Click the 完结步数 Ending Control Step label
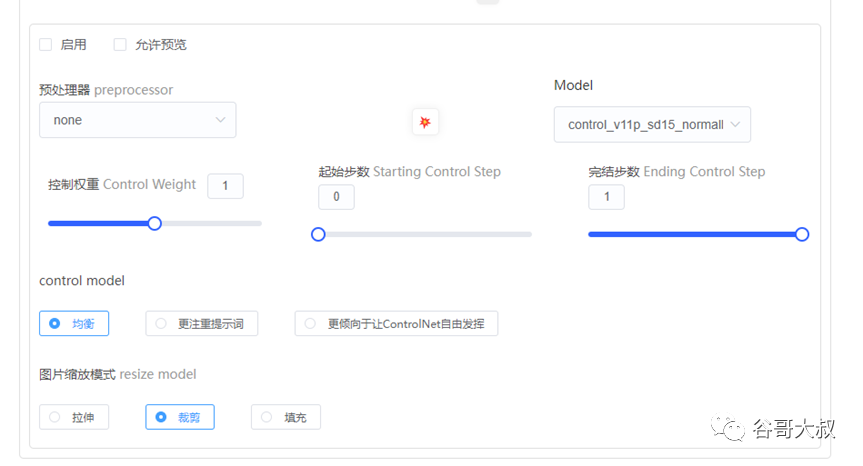863x466 pixels. [x=676, y=172]
